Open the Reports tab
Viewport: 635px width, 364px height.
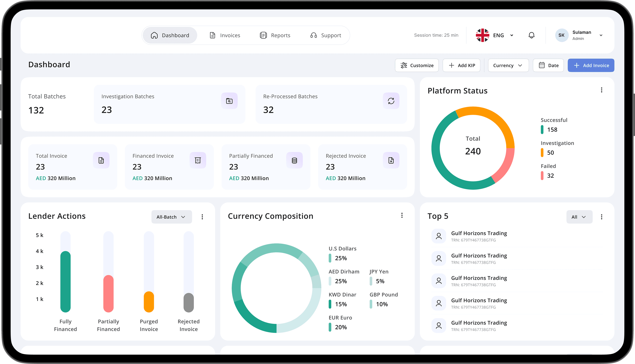275,35
